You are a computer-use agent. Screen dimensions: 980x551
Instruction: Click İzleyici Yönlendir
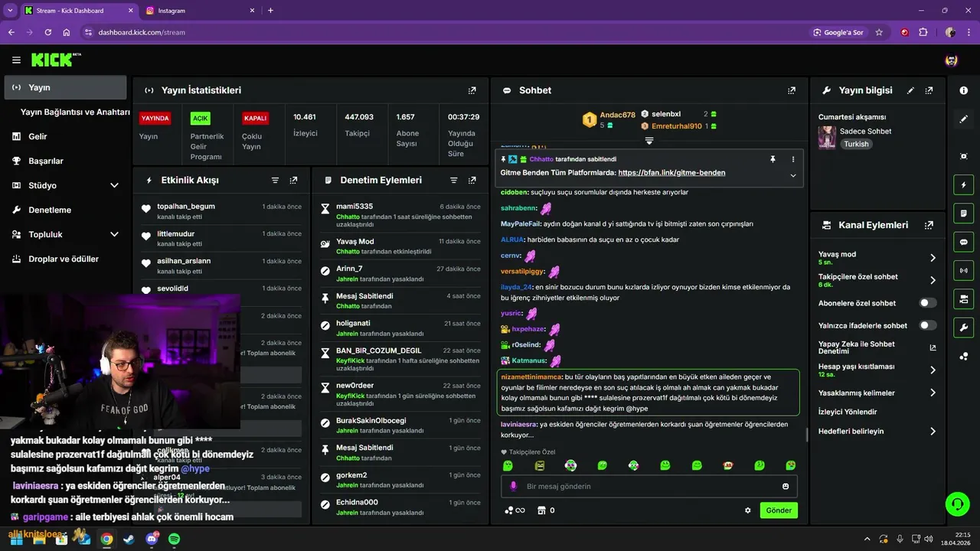pos(847,412)
